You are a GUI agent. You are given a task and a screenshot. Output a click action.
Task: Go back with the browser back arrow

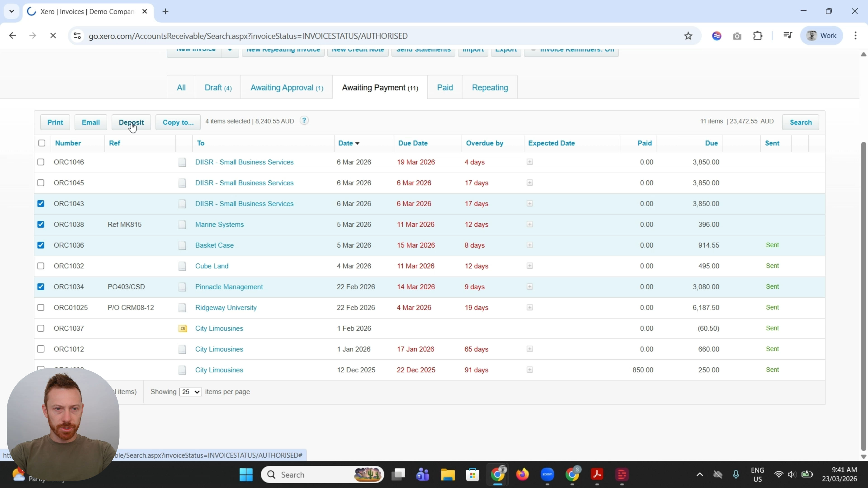pyautogui.click(x=12, y=35)
